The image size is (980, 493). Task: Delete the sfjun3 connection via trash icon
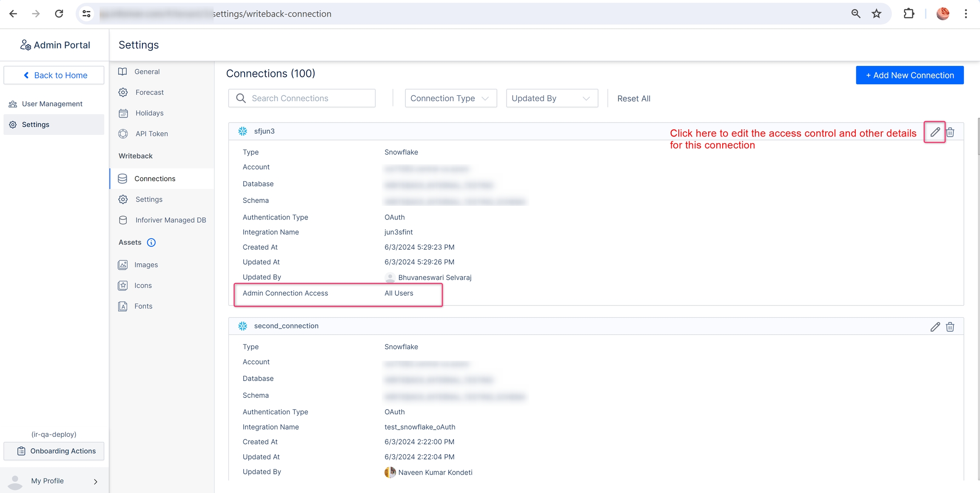point(950,132)
